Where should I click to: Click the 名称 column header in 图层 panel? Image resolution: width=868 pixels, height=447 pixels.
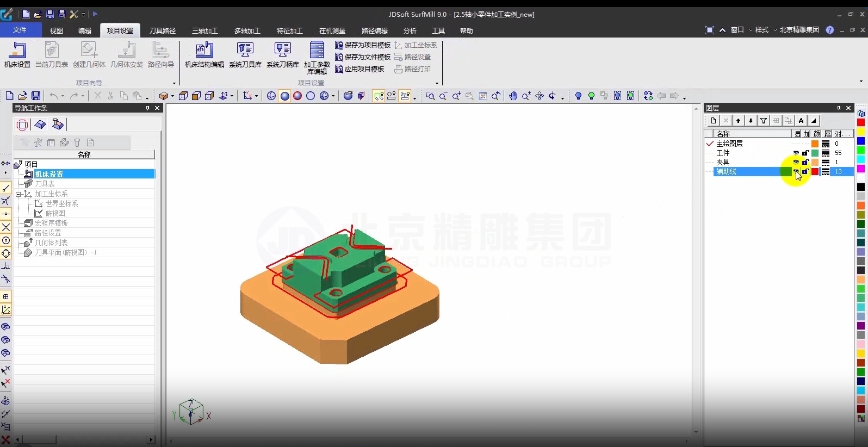(x=753, y=134)
